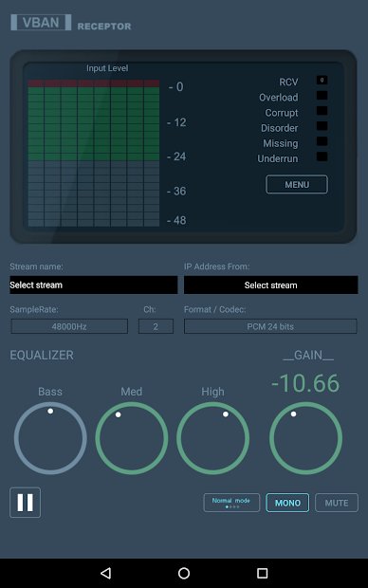This screenshot has height=588, width=368.
Task: Toggle the MONO button
Action: [x=287, y=503]
